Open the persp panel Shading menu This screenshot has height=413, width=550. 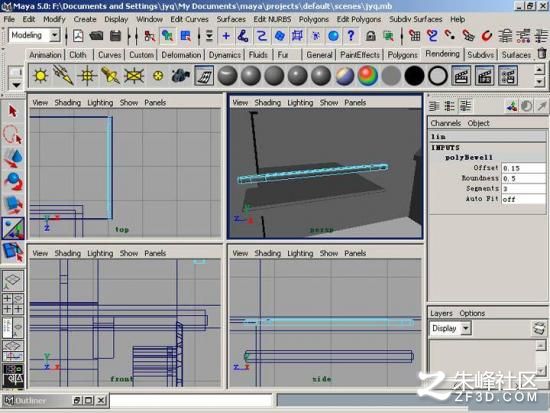267,102
